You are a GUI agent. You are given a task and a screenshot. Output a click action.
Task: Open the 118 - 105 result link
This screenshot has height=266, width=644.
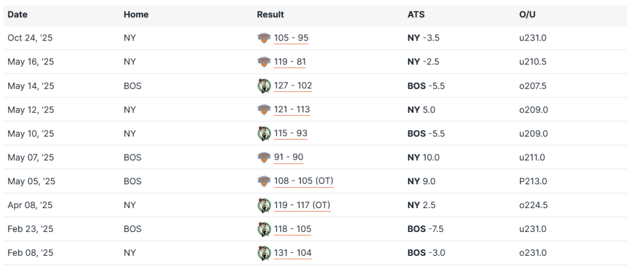292,229
